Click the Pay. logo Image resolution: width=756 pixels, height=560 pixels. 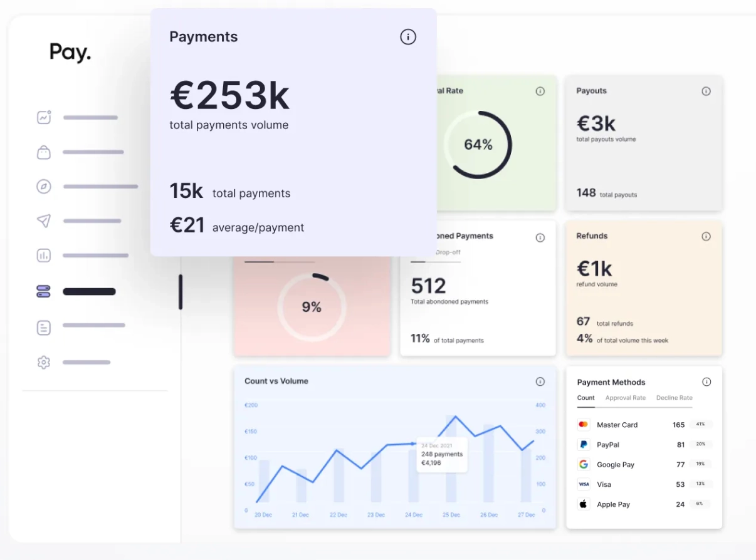coord(70,53)
